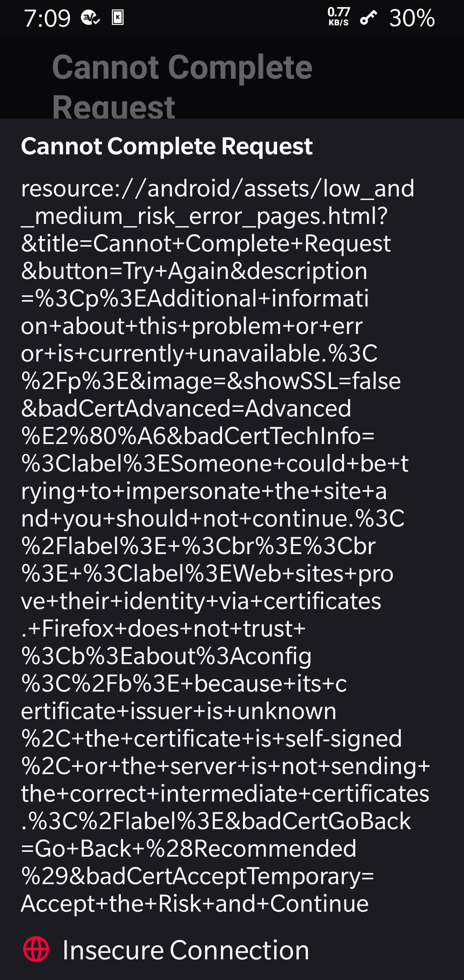This screenshot has height=980, width=464.
Task: Tap the Firefox+does+not+trust text line
Action: (x=163, y=628)
